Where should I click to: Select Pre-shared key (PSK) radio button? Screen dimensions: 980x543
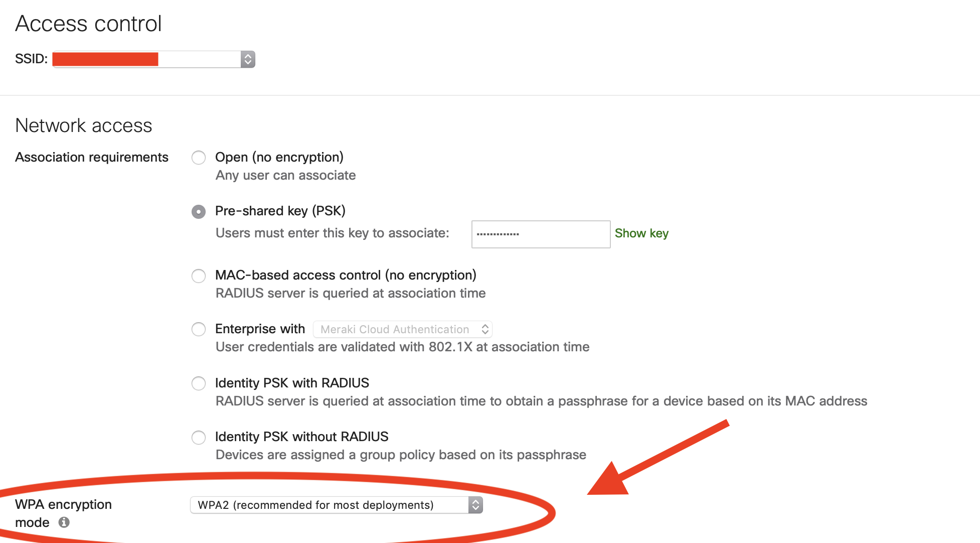[x=199, y=212]
